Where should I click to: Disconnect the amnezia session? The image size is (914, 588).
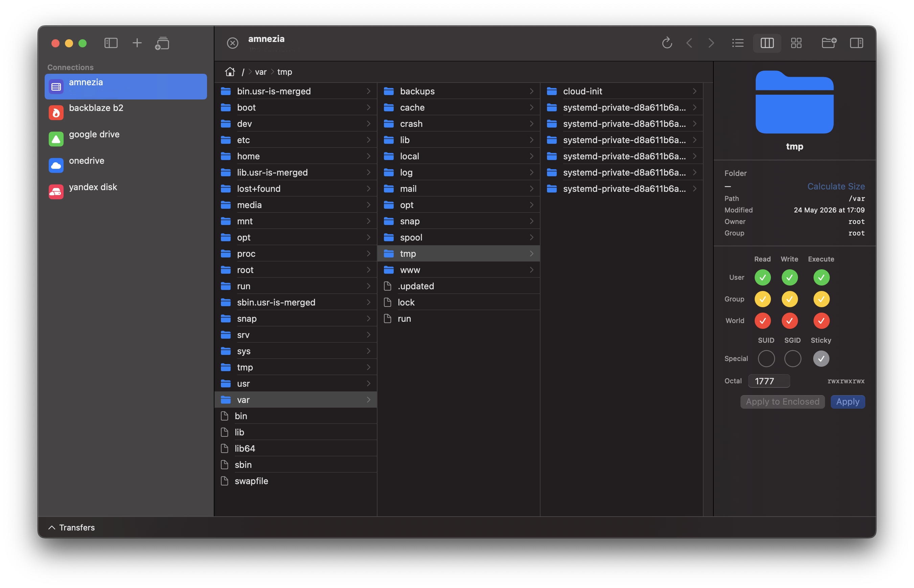232,43
